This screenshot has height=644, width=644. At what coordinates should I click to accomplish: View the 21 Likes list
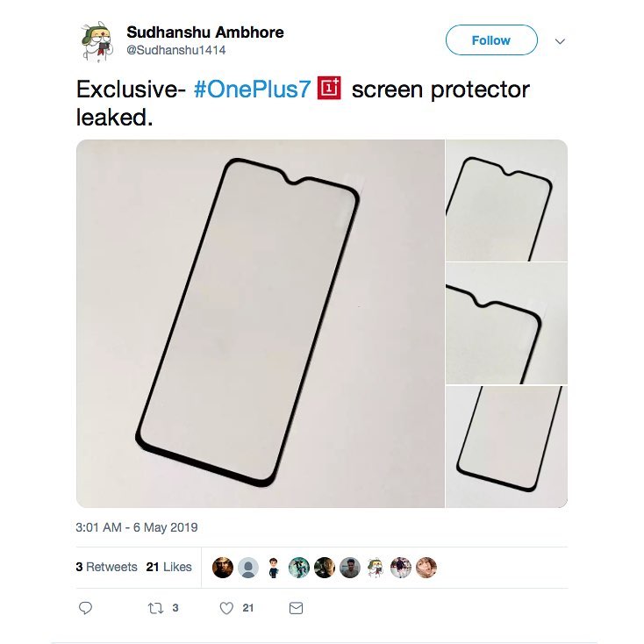(169, 567)
